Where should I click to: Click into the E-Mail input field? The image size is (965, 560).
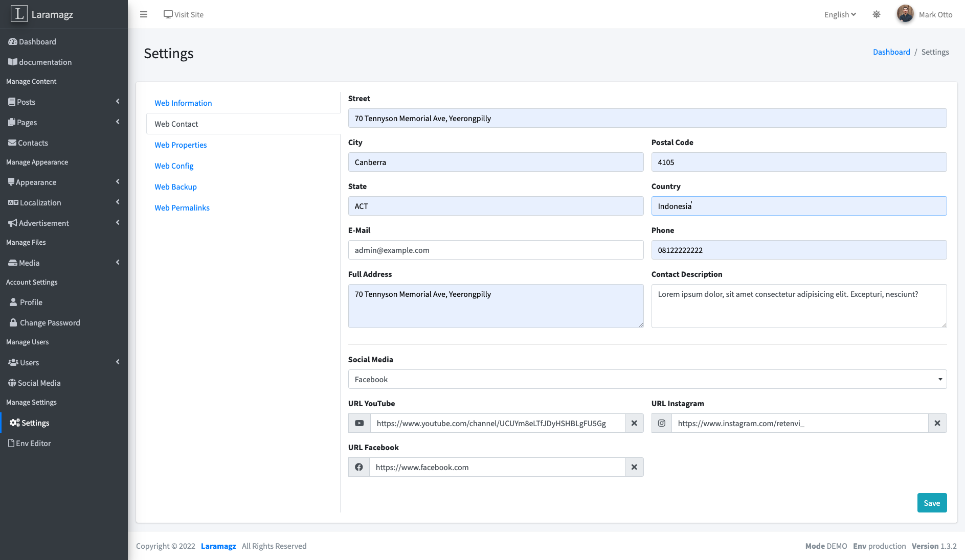point(496,250)
